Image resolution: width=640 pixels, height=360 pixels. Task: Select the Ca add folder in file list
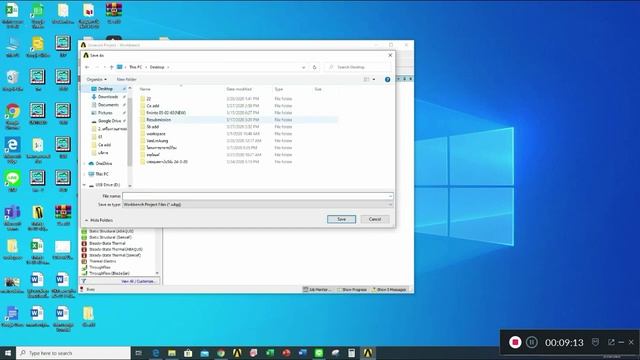click(x=153, y=106)
